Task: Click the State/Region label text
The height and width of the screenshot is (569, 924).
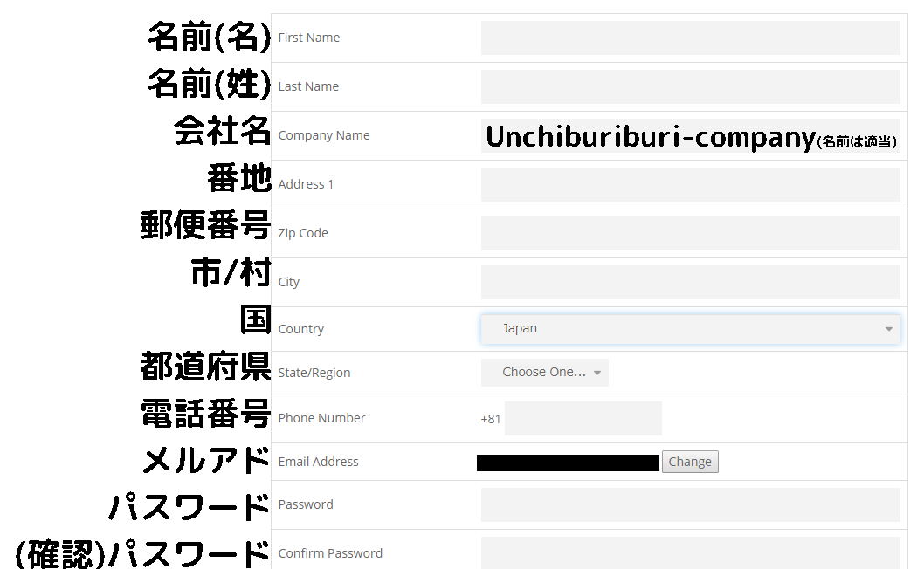Action: click(314, 373)
